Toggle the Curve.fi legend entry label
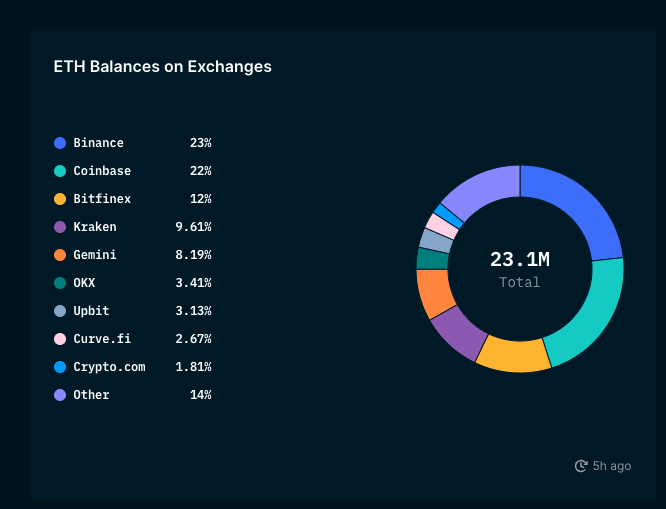 point(98,339)
